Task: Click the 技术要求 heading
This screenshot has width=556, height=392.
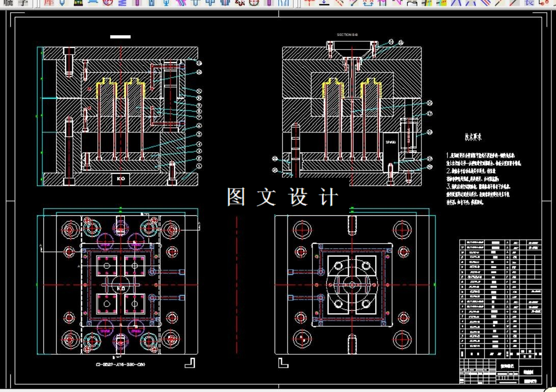Action: [473, 137]
